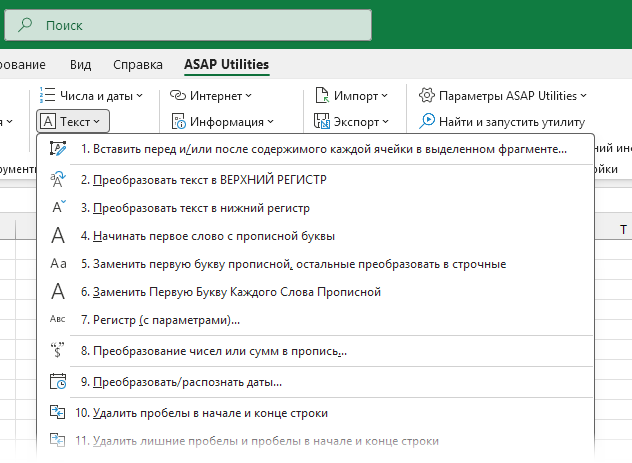Expand the Импорт dropdown

tap(384, 96)
